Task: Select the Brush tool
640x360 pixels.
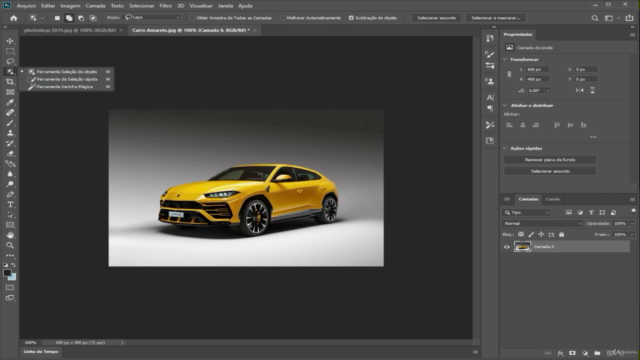Action: click(x=10, y=123)
